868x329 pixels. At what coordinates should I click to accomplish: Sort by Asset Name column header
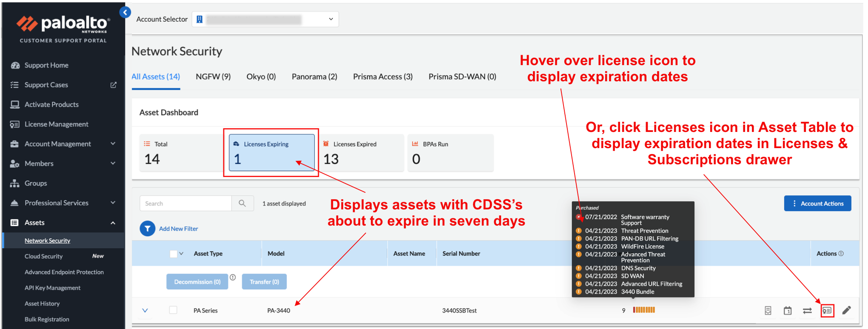[409, 254]
